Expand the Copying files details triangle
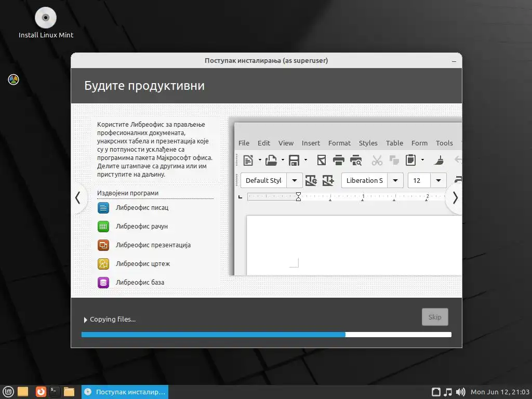Image resolution: width=532 pixels, height=399 pixels. (x=85, y=320)
